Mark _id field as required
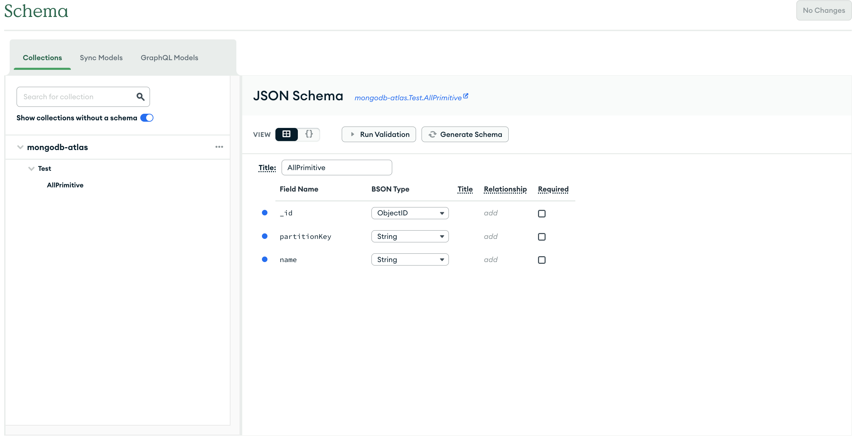Viewport: 868px width, 437px height. [541, 214]
